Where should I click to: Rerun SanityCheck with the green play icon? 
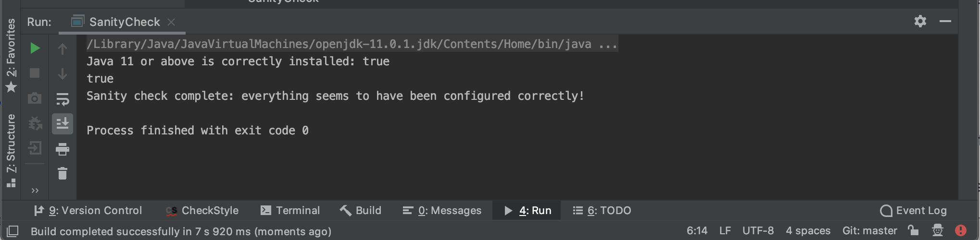coord(35,48)
